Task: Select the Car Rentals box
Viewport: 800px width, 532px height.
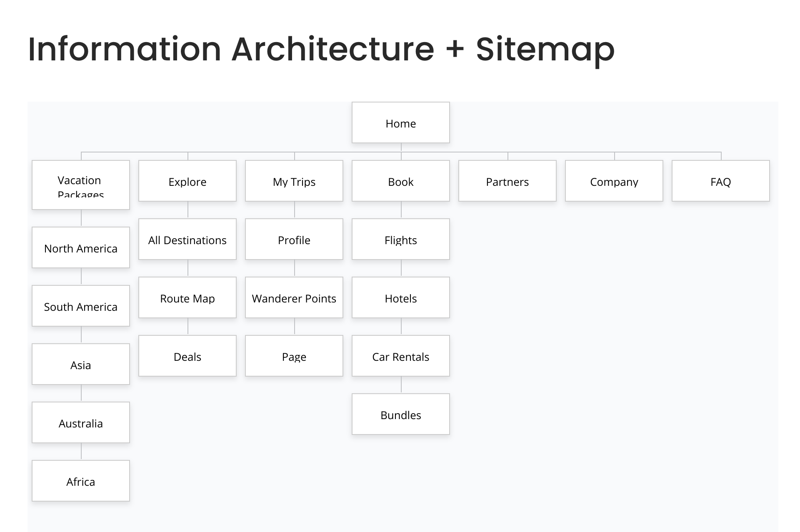Action: pyautogui.click(x=401, y=356)
